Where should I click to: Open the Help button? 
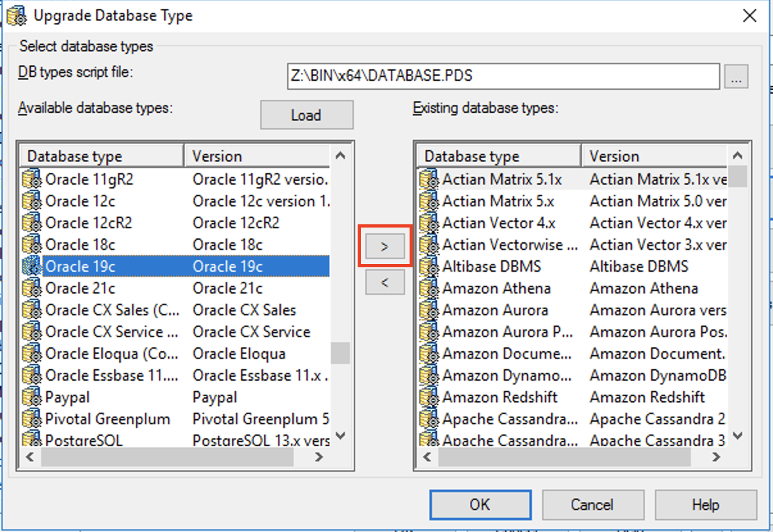706,504
